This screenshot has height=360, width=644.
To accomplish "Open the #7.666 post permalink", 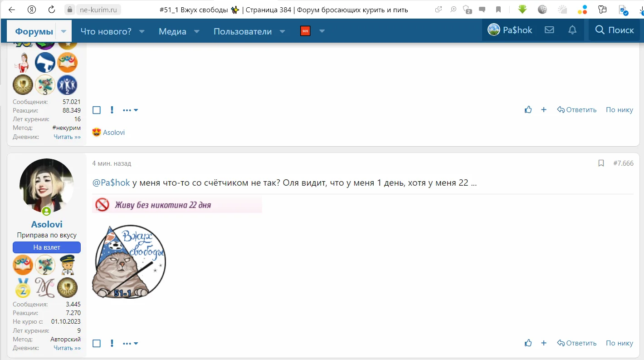I will coord(623,163).
